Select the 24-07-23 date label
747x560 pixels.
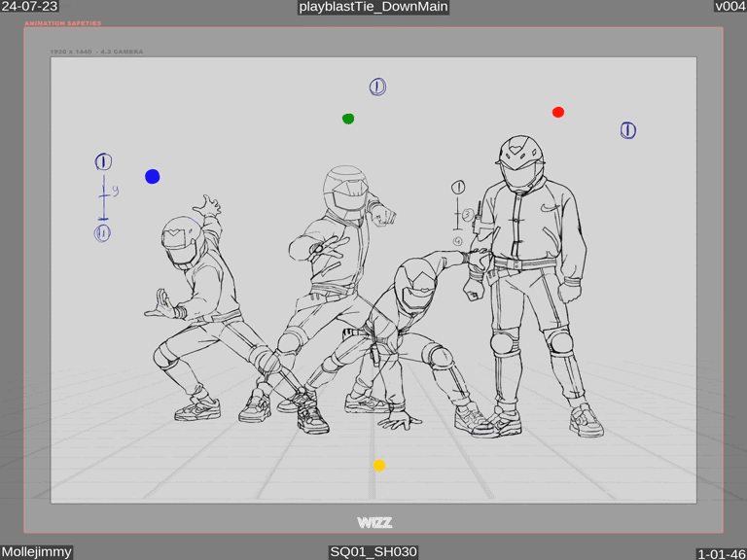(x=29, y=7)
